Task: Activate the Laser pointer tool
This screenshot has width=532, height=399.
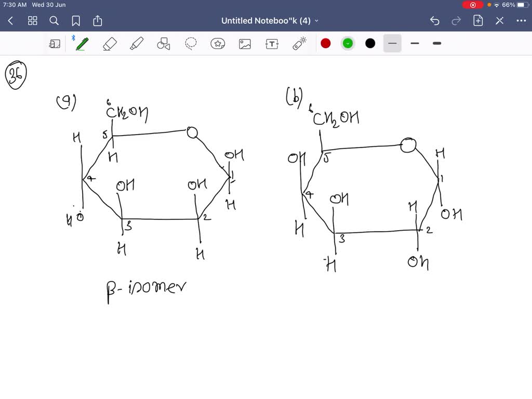Action: tap(298, 44)
